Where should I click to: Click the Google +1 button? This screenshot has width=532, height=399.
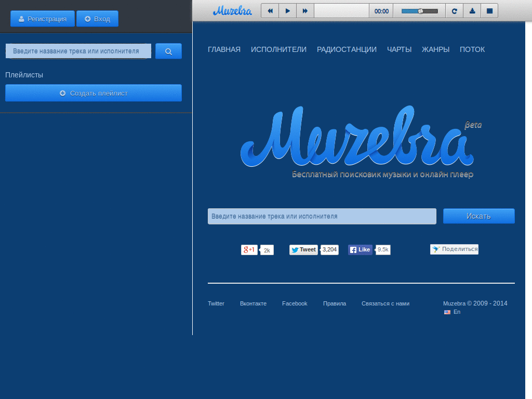[x=249, y=250]
